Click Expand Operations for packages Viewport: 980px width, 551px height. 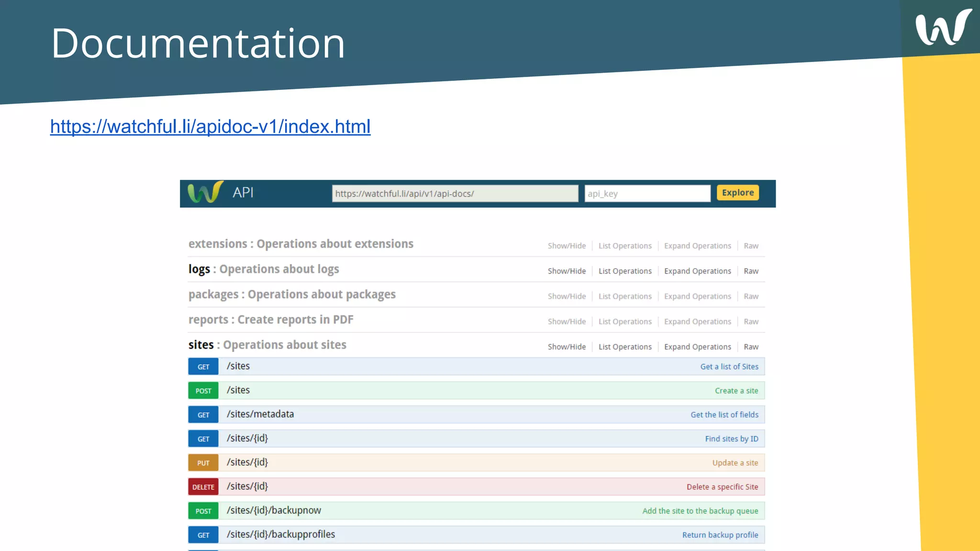[x=698, y=297]
